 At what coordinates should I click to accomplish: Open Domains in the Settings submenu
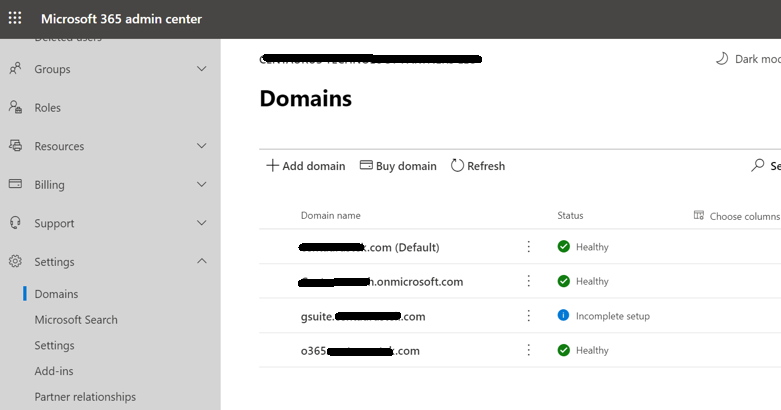point(56,294)
